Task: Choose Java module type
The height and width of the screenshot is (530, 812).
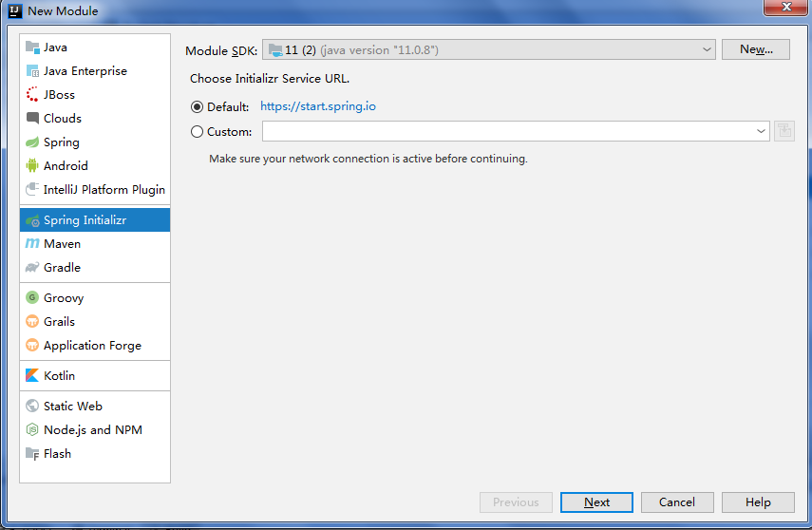Action: point(95,47)
